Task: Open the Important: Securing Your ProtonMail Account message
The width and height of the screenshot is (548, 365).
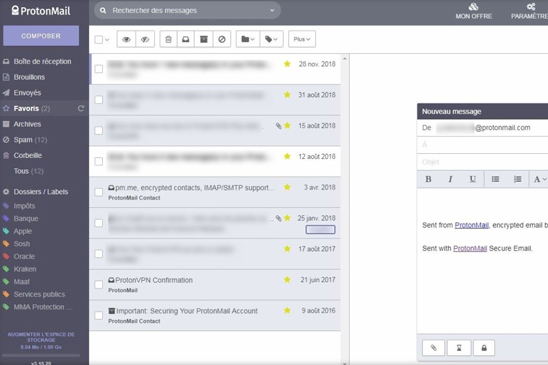Action: point(215,315)
